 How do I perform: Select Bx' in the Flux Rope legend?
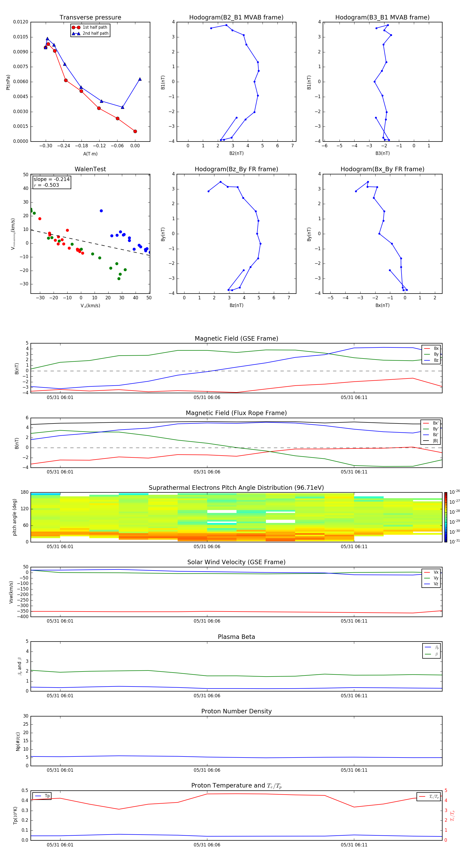[431, 423]
